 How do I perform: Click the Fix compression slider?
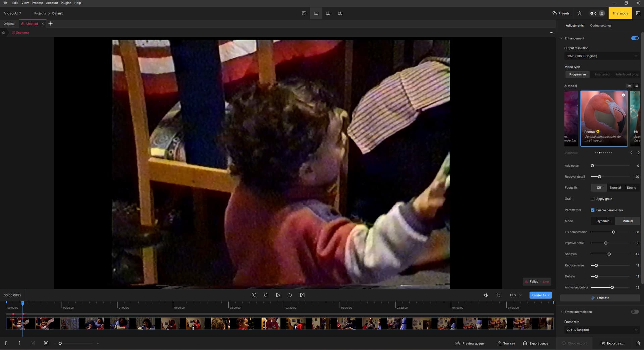tap(610, 232)
